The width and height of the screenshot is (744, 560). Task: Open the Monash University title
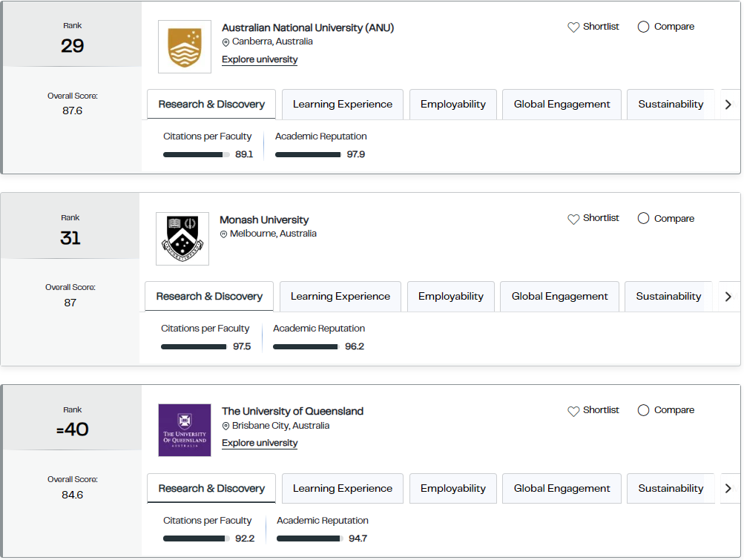pos(264,220)
